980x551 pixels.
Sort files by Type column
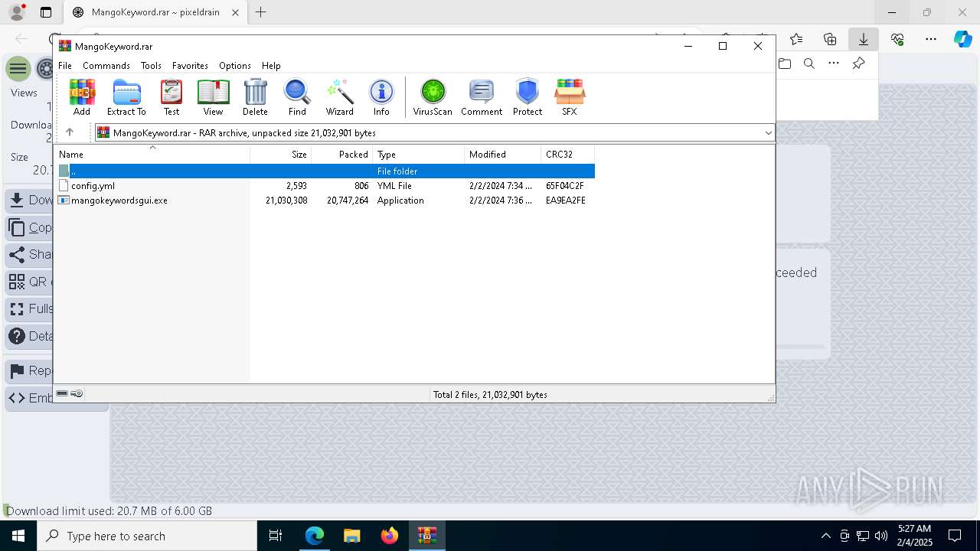pos(419,155)
